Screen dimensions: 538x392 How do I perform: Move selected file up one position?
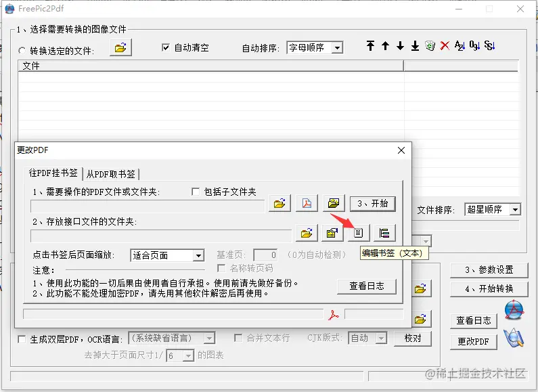(385, 45)
